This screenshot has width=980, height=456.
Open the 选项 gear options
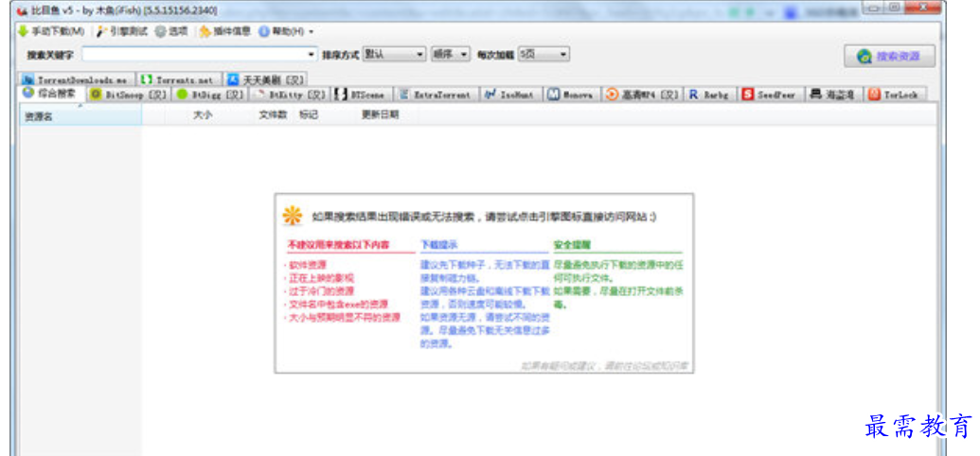[171, 31]
